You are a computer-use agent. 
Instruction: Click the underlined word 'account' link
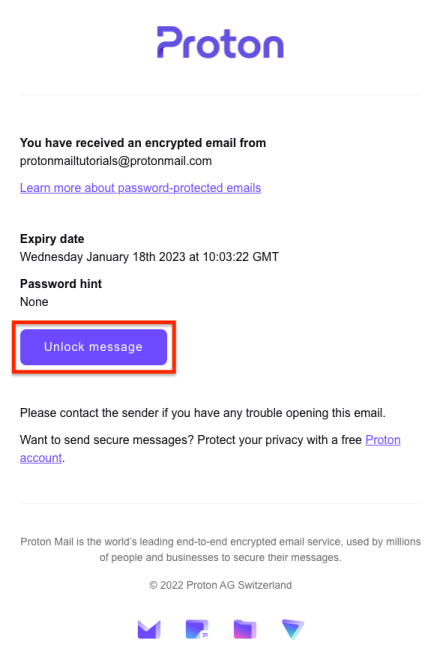pyautogui.click(x=41, y=458)
